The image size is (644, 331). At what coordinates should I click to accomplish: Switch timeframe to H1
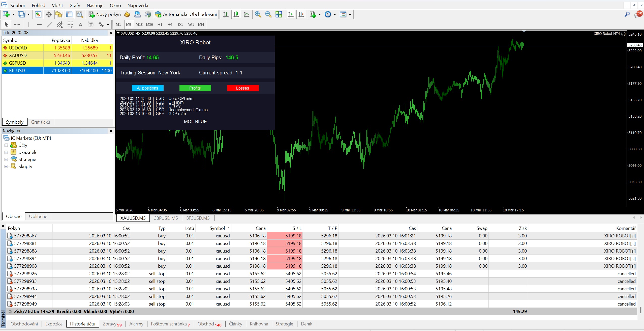click(x=160, y=24)
